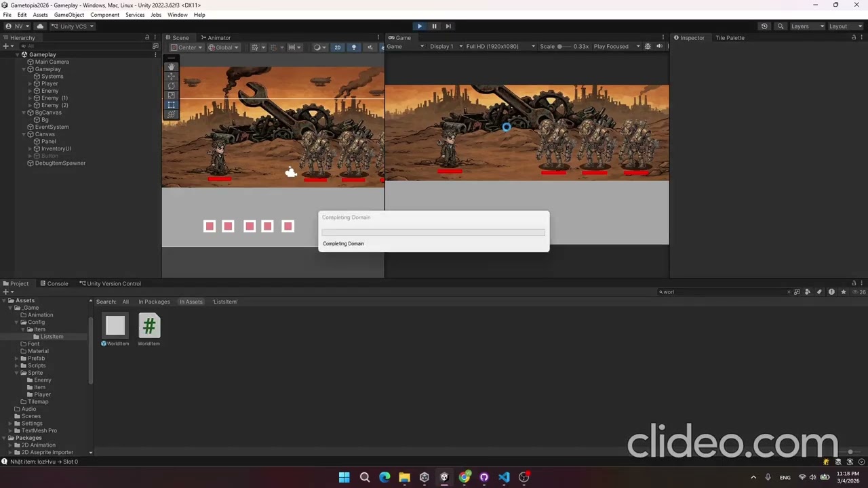Open the Layout dropdown

pyautogui.click(x=844, y=26)
